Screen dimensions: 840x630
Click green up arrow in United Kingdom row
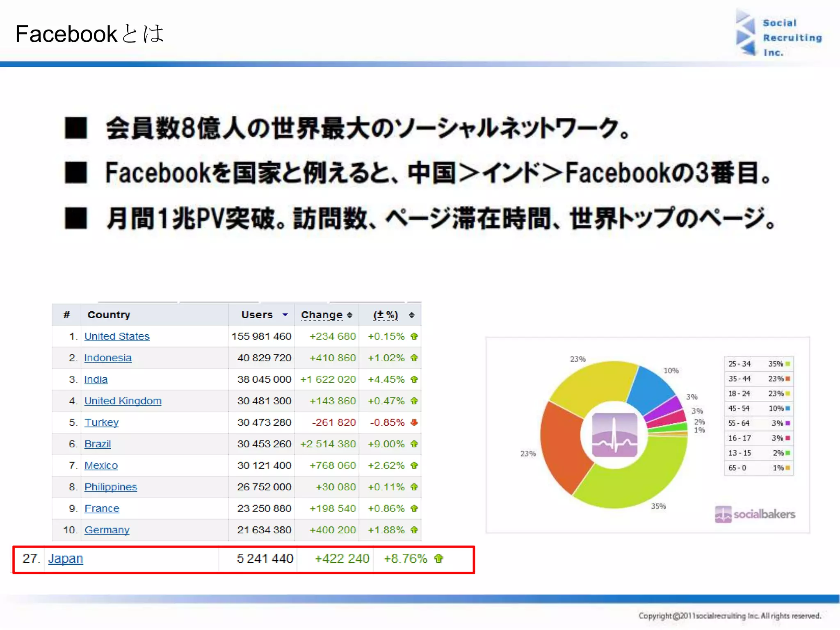tap(414, 401)
